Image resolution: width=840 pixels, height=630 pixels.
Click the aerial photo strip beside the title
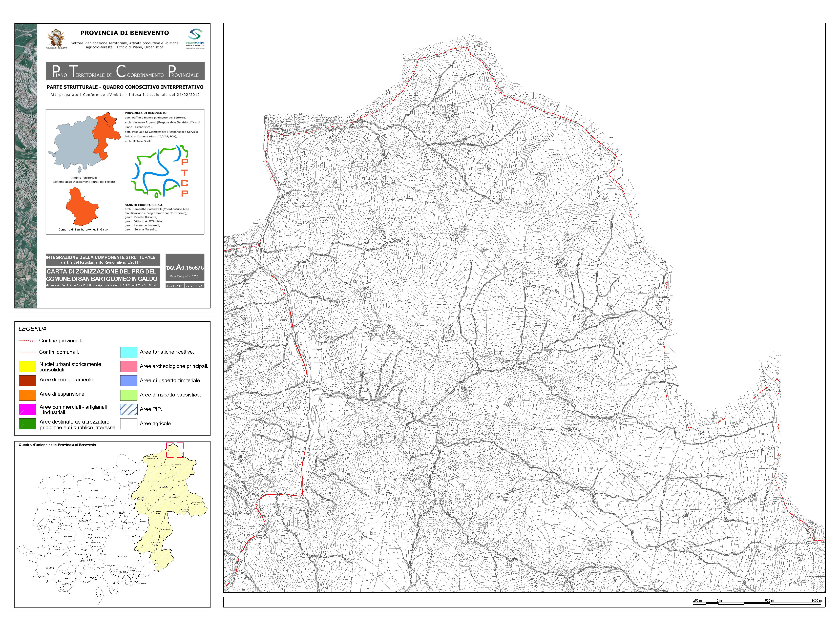26,166
